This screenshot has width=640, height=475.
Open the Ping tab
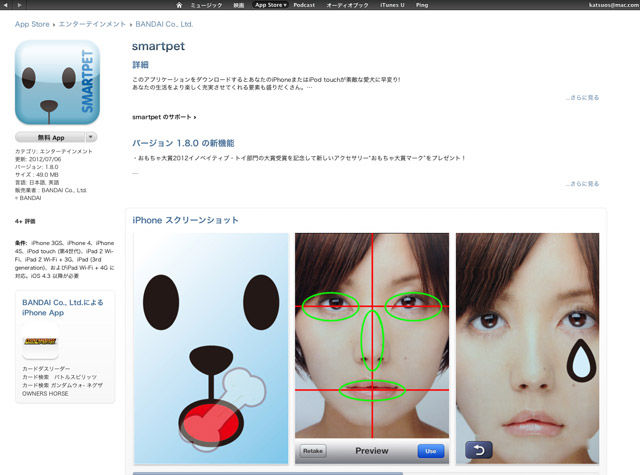(x=422, y=5)
